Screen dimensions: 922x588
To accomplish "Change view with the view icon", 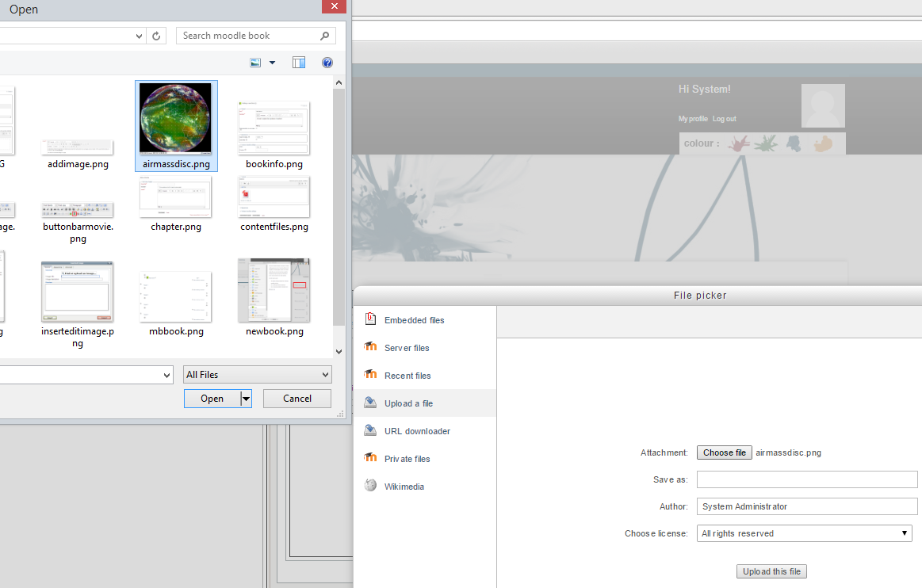I will 255,63.
